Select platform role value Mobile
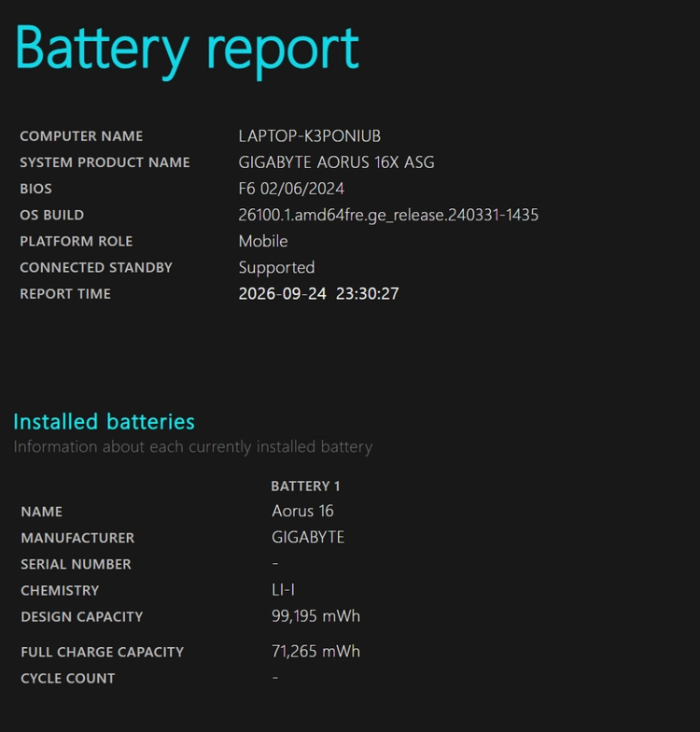Image resolution: width=700 pixels, height=732 pixels. point(263,241)
